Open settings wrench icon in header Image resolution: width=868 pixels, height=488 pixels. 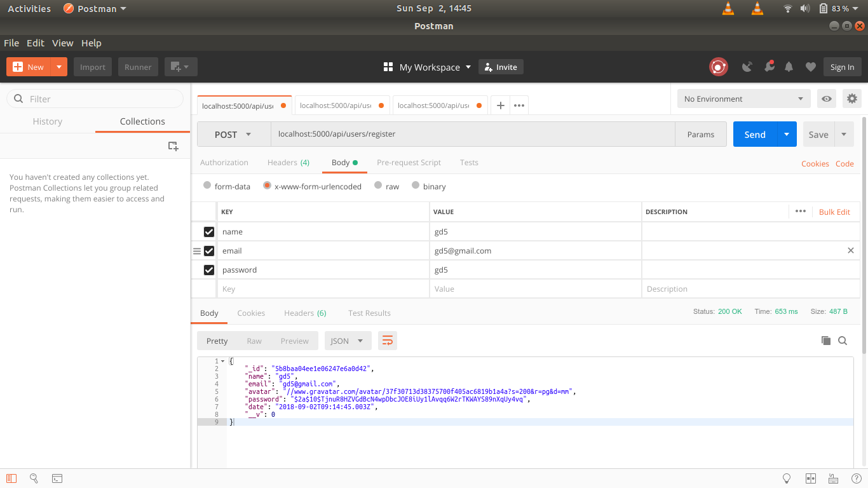point(769,67)
